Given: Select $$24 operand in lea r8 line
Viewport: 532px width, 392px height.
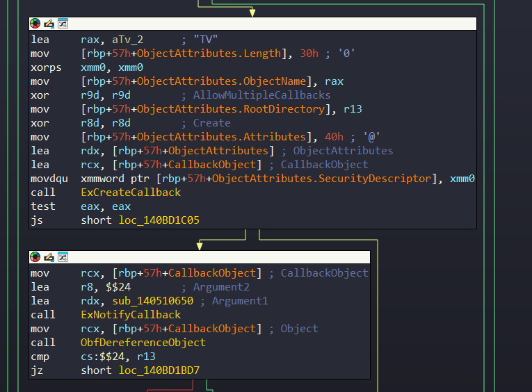Looking at the screenshot, I should click(118, 287).
